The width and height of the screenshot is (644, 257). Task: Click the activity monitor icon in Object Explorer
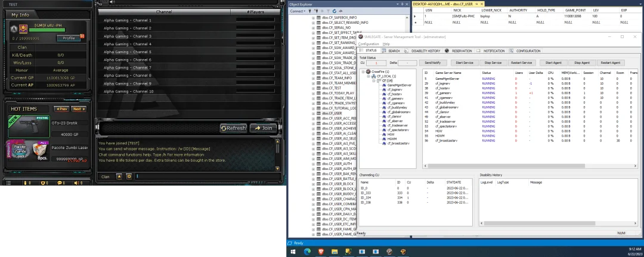341,11
